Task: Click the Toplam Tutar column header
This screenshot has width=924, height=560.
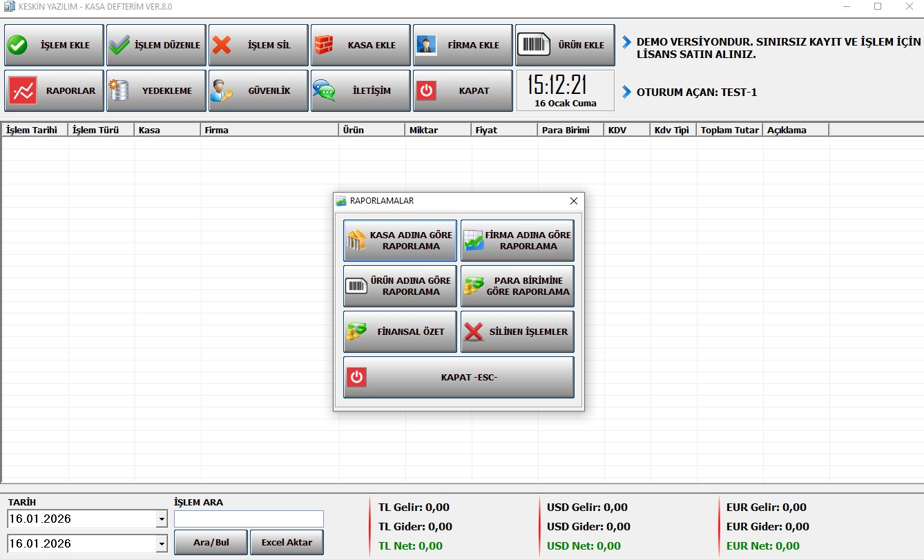Action: click(x=729, y=130)
